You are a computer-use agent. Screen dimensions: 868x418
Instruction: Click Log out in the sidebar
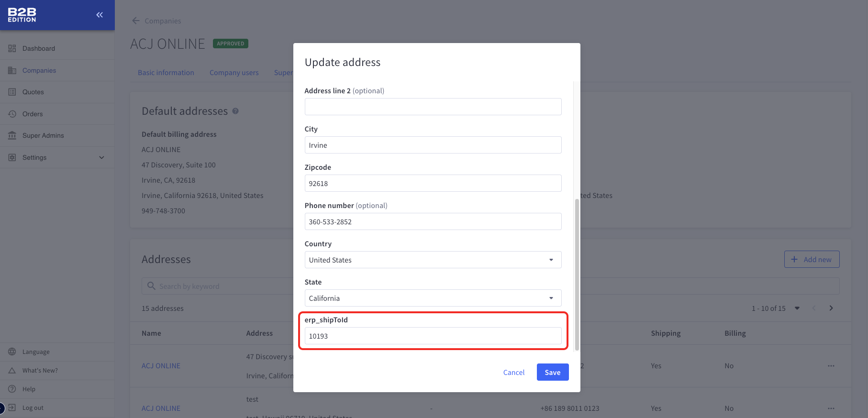point(33,408)
